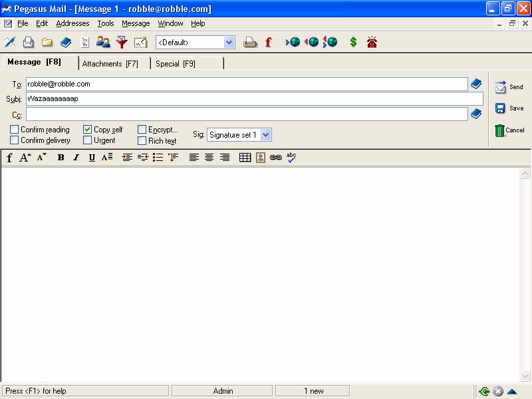Image resolution: width=532 pixels, height=399 pixels.
Task: Open the Edit menu
Action: (42, 23)
